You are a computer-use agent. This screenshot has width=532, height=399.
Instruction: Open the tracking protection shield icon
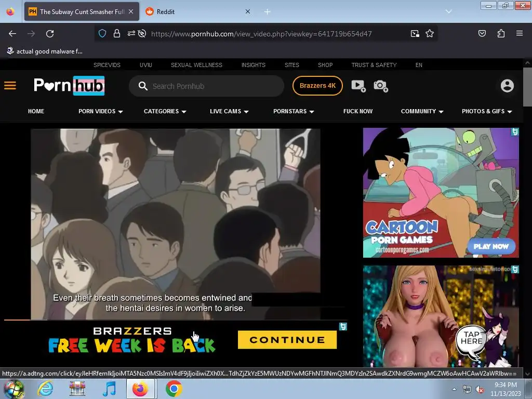coord(102,34)
